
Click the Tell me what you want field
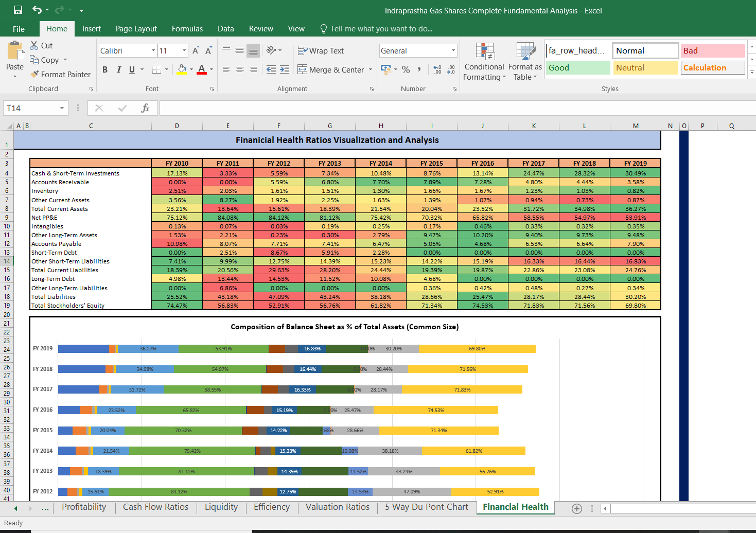pyautogui.click(x=376, y=29)
